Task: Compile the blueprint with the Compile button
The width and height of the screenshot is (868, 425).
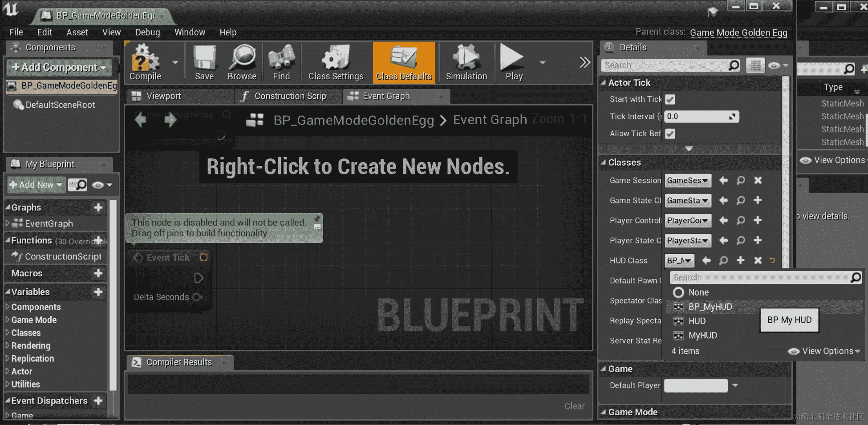Action: [x=145, y=63]
